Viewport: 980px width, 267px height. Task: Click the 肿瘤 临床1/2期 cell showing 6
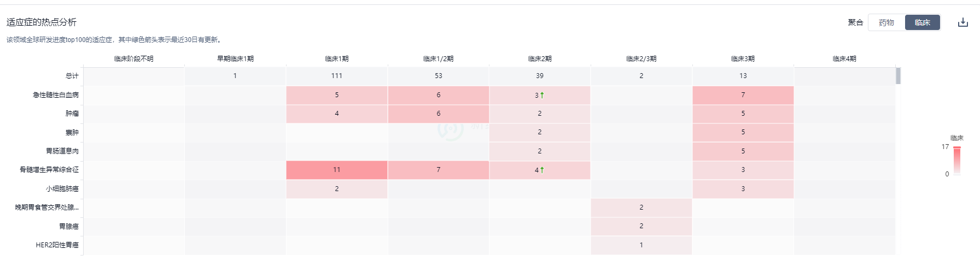(439, 114)
